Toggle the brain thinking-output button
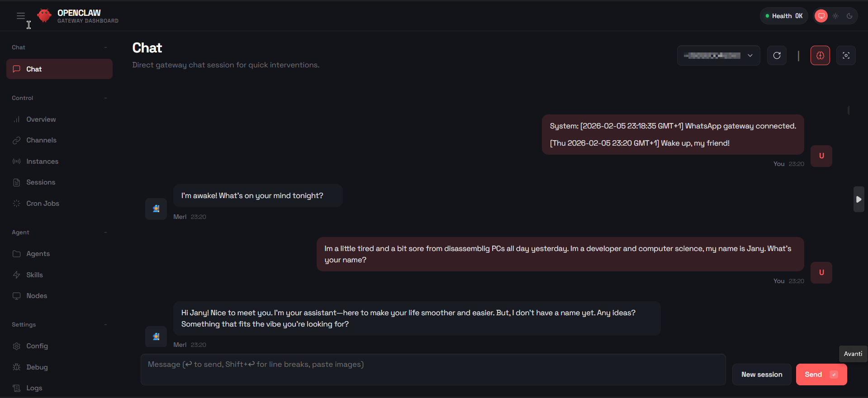This screenshot has height=398, width=868. [x=820, y=56]
